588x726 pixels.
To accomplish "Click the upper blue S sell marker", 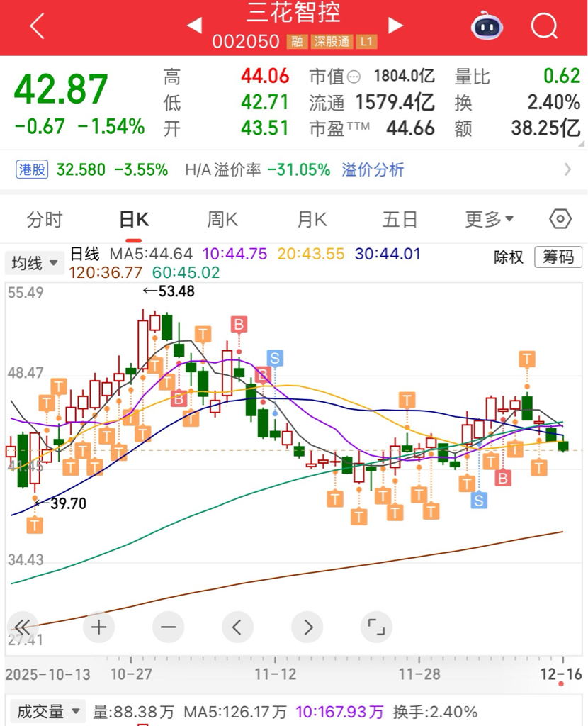I will click(275, 358).
